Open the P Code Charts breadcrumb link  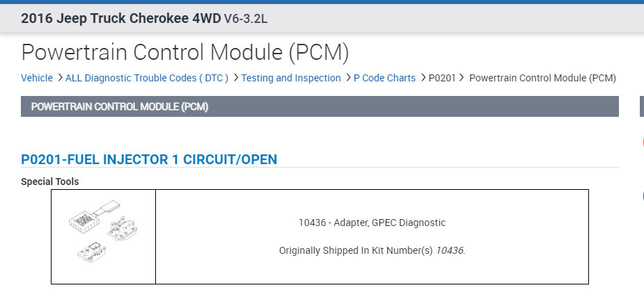pos(384,78)
